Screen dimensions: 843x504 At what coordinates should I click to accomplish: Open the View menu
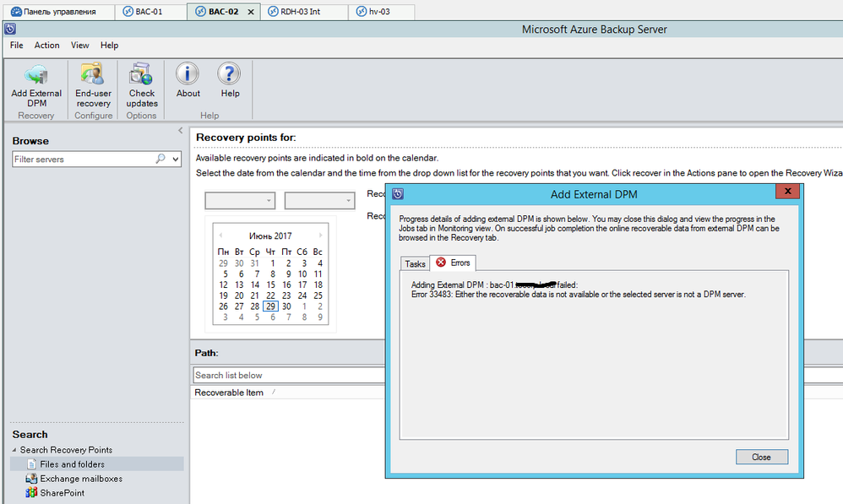pyautogui.click(x=79, y=45)
